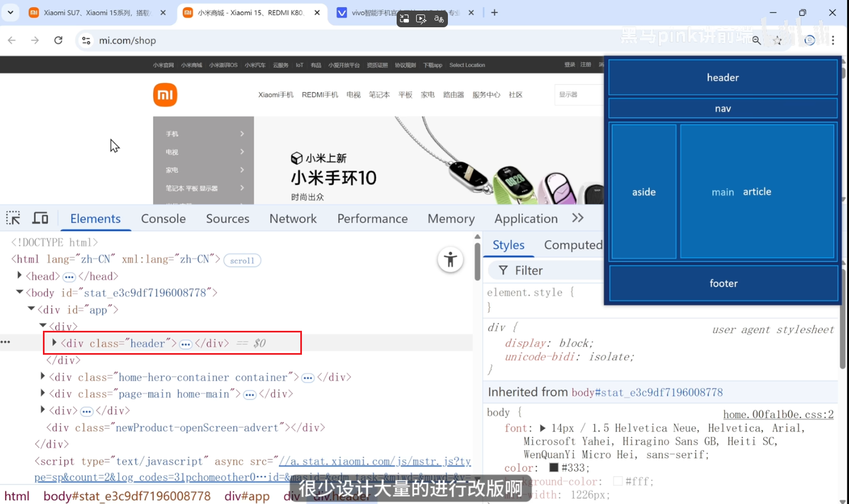Click the 显示器 search field
Viewport: 849px width, 504px height.
579,95
